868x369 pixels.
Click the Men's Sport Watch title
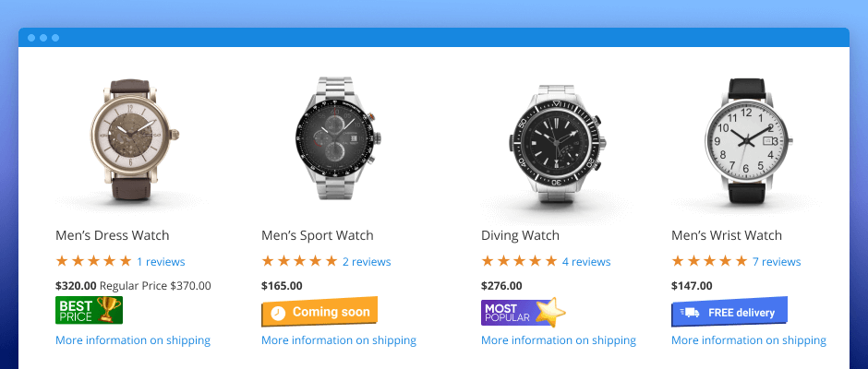pyautogui.click(x=318, y=235)
